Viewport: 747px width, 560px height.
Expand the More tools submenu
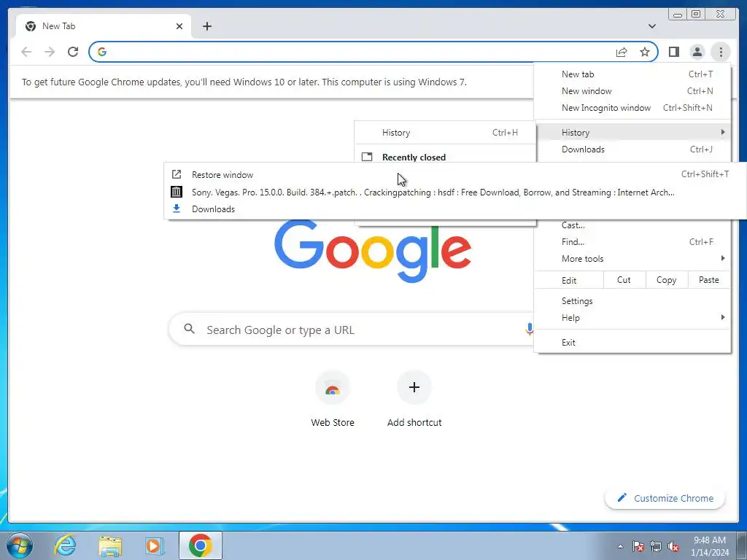(632, 259)
